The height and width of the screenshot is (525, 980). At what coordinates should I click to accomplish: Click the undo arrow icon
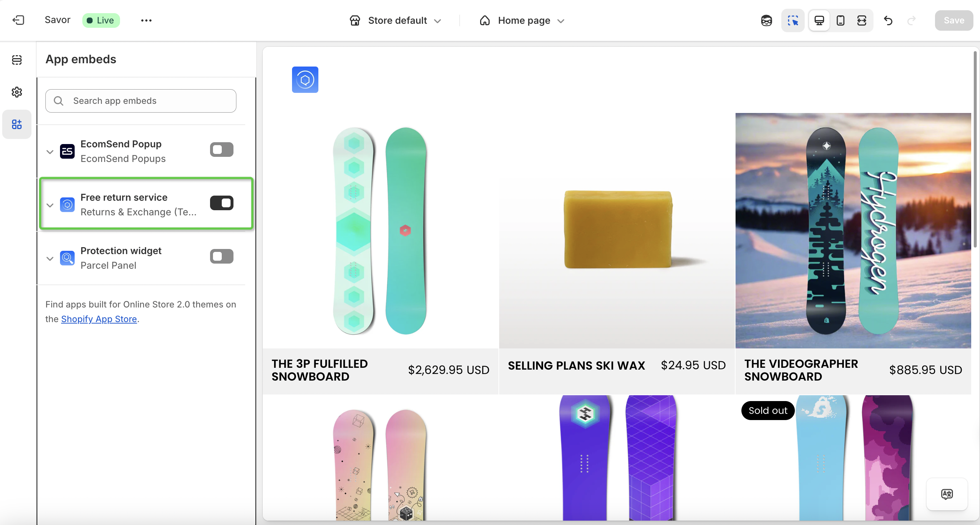coord(888,20)
